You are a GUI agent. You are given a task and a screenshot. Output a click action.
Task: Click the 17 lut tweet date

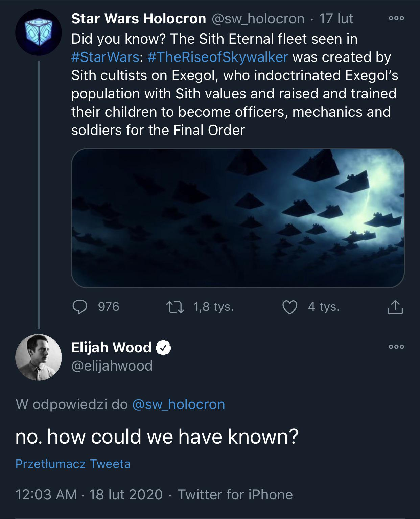pyautogui.click(x=336, y=19)
